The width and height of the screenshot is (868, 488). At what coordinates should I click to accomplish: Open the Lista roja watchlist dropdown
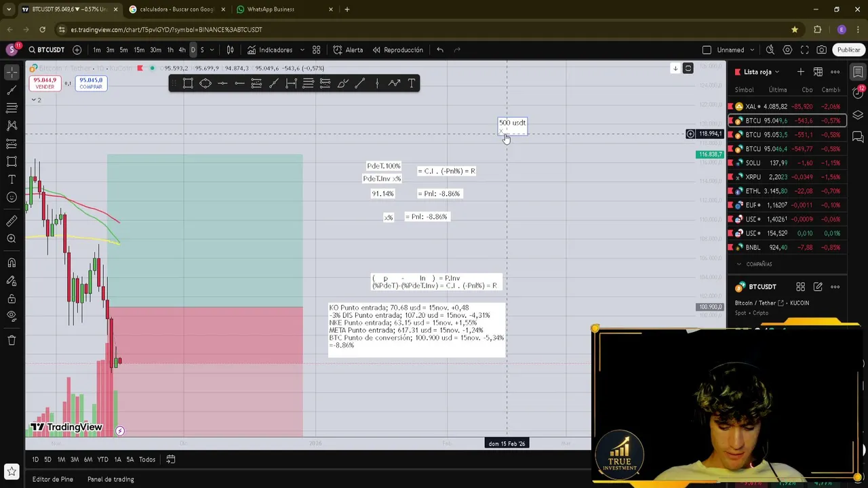762,72
